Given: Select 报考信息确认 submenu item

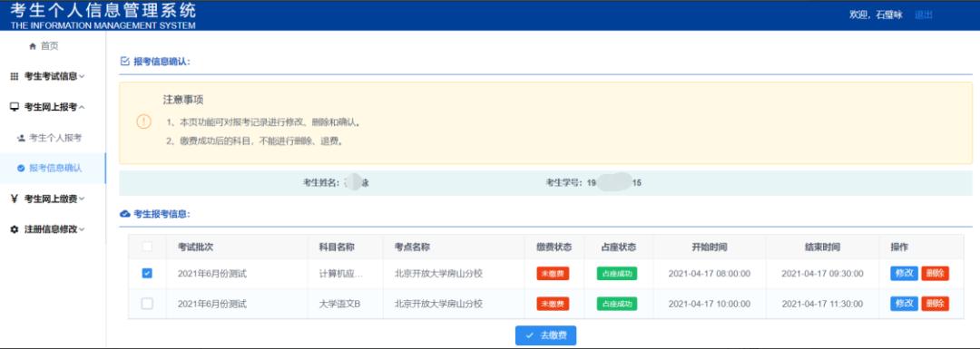Looking at the screenshot, I should tap(55, 169).
